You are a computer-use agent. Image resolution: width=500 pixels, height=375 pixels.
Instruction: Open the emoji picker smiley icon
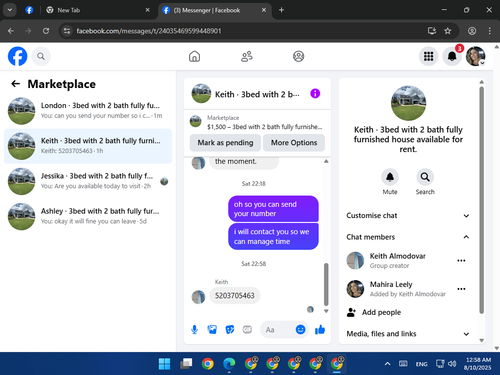(300, 330)
